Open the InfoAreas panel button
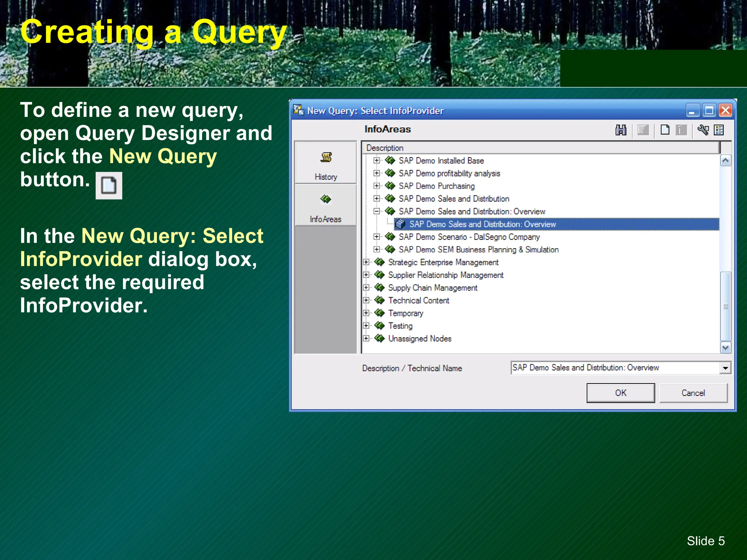The image size is (747, 560). pos(326,205)
